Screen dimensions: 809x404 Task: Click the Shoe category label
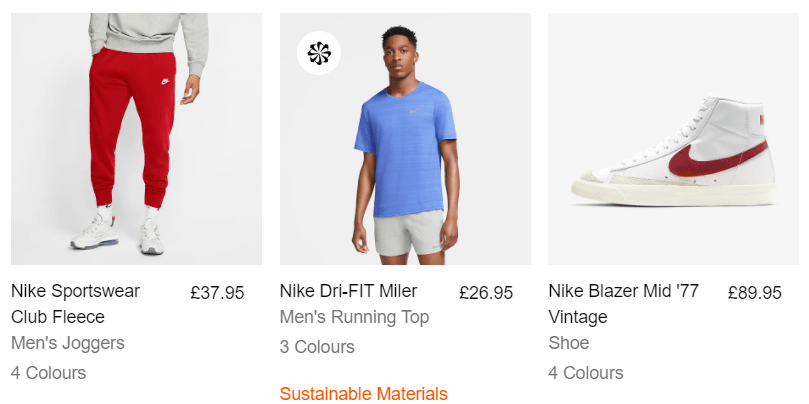569,343
